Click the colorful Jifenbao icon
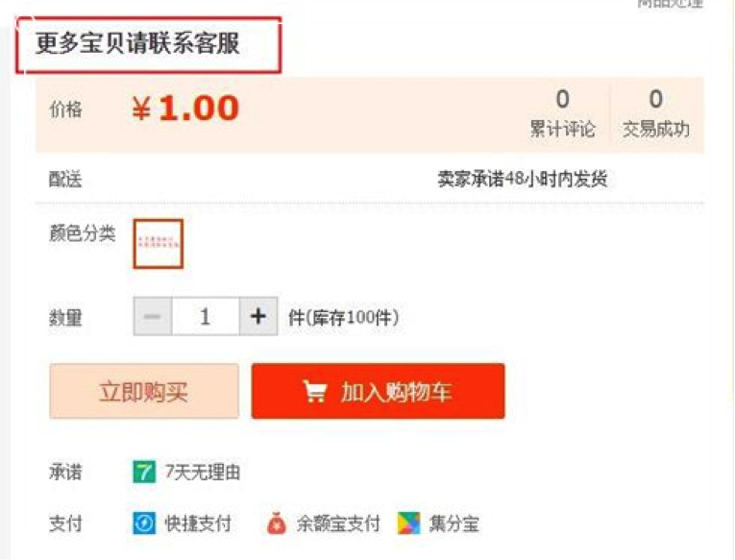This screenshot has height=560, width=735. pos(408,523)
